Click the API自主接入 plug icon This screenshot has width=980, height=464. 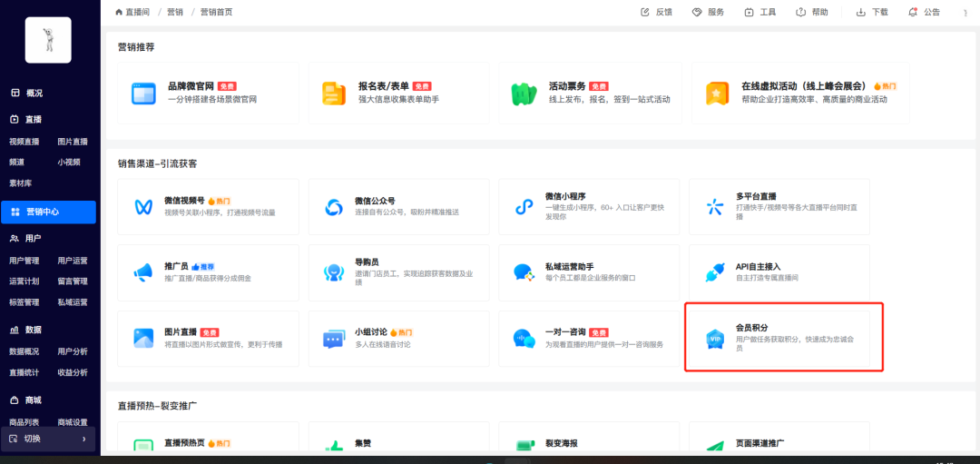714,272
